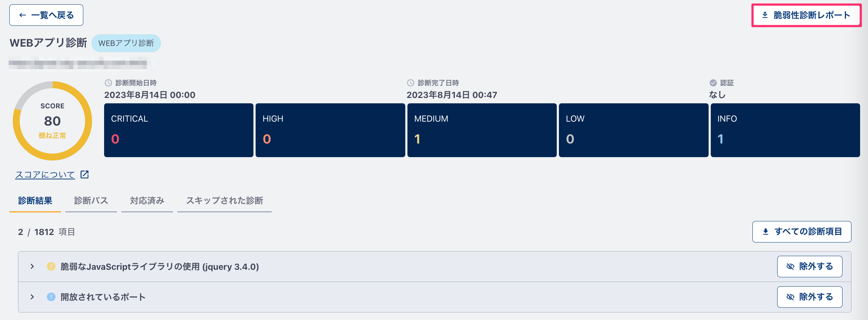The image size is (868, 320).
Task: Select the スキップされた診断 tab
Action: [224, 201]
